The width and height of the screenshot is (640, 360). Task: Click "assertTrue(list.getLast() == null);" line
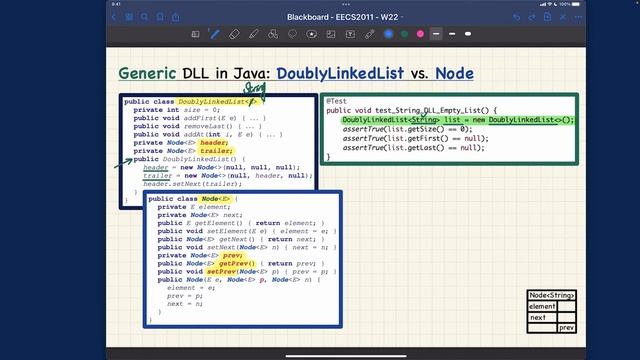[x=413, y=148]
